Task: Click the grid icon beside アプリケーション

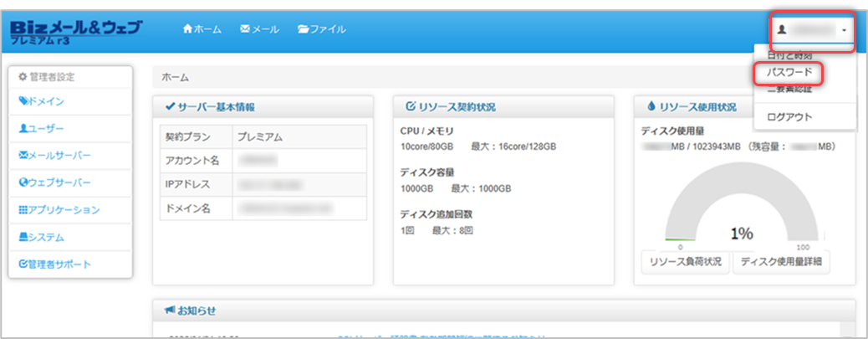Action: (23, 210)
